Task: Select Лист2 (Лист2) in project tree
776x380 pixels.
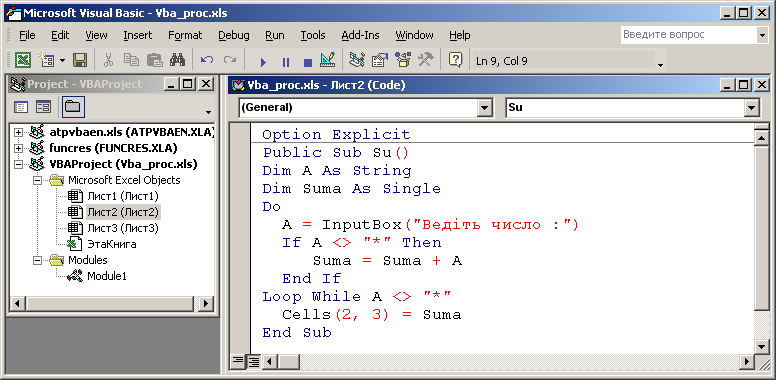Action: (123, 212)
